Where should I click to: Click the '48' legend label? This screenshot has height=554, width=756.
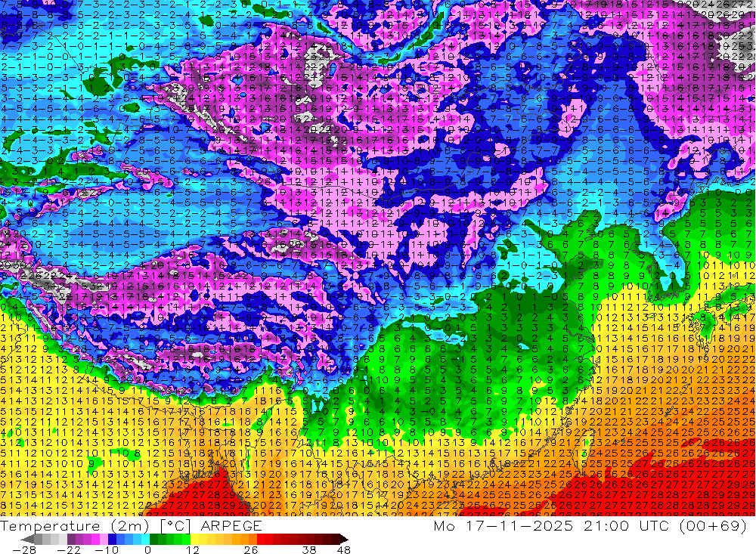pyautogui.click(x=343, y=549)
